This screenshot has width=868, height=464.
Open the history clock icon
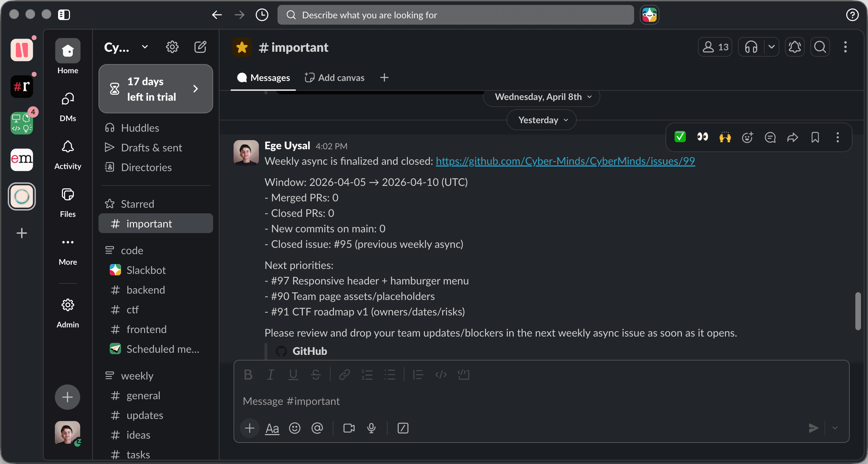[x=262, y=15]
